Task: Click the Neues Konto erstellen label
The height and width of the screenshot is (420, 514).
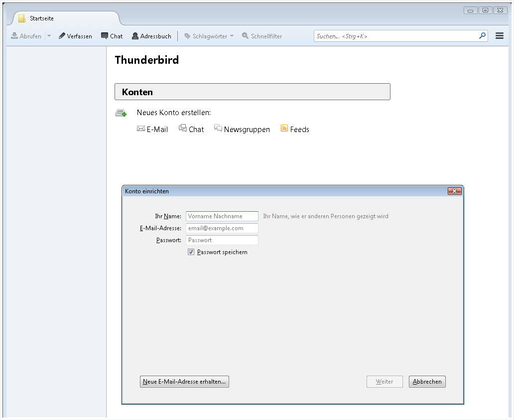Action: tap(174, 113)
